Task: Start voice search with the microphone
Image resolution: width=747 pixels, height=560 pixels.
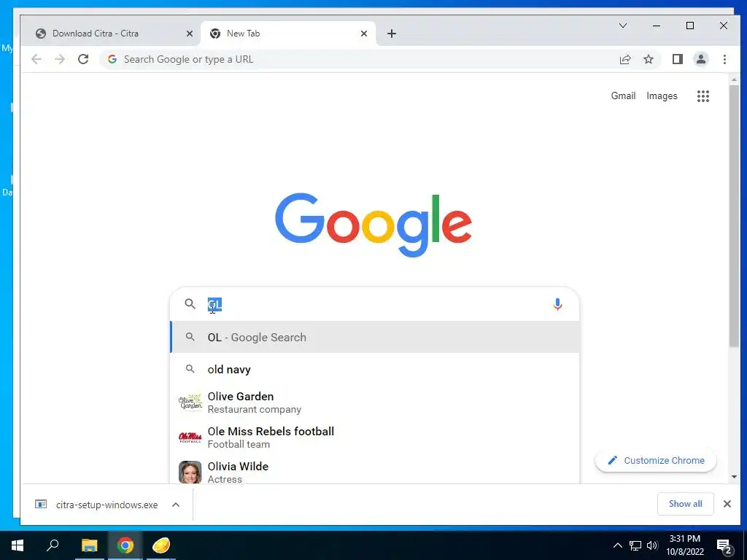Action: 557,304
